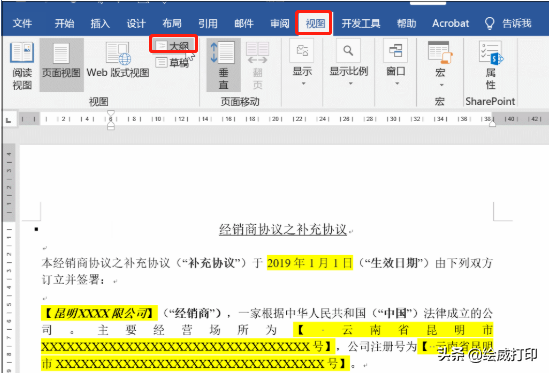Click the bold text “生效日期”
The image size is (549, 373).
coord(394,263)
